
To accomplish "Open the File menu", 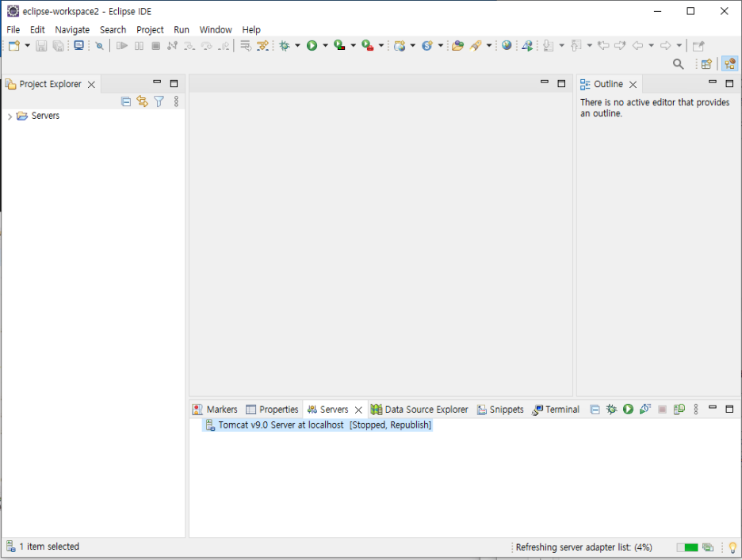I will click(x=13, y=30).
